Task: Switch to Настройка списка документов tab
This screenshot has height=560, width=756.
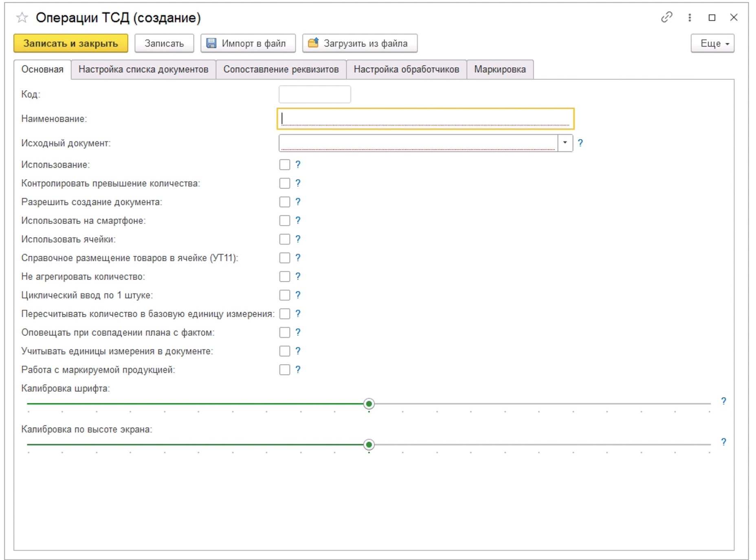Action: coord(143,69)
